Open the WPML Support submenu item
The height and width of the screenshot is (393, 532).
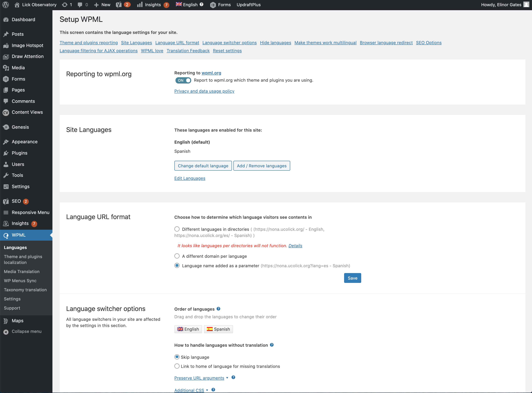coord(12,308)
